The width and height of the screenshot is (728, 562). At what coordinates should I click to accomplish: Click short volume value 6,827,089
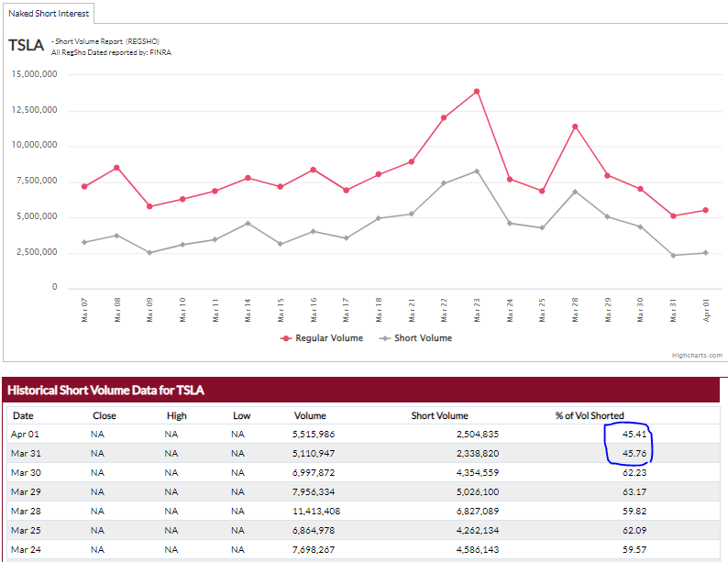click(478, 512)
